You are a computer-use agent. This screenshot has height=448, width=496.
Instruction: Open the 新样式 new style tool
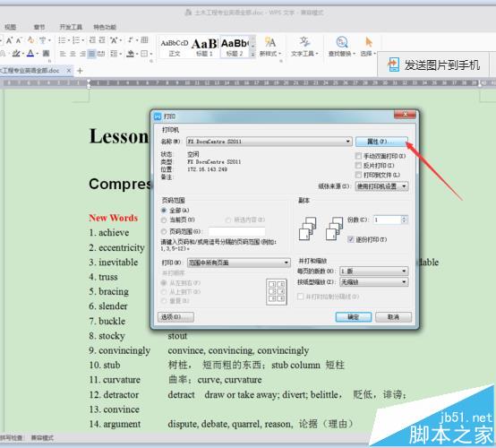point(269,46)
